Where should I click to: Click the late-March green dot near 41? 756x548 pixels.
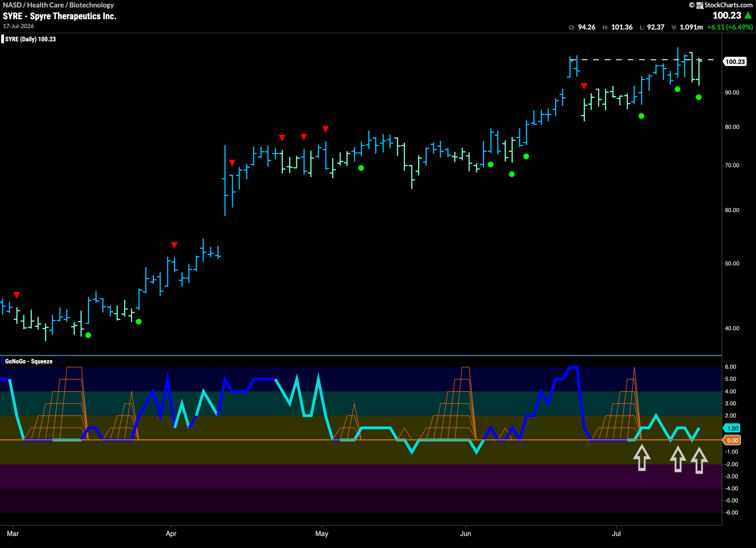pyautogui.click(x=139, y=322)
